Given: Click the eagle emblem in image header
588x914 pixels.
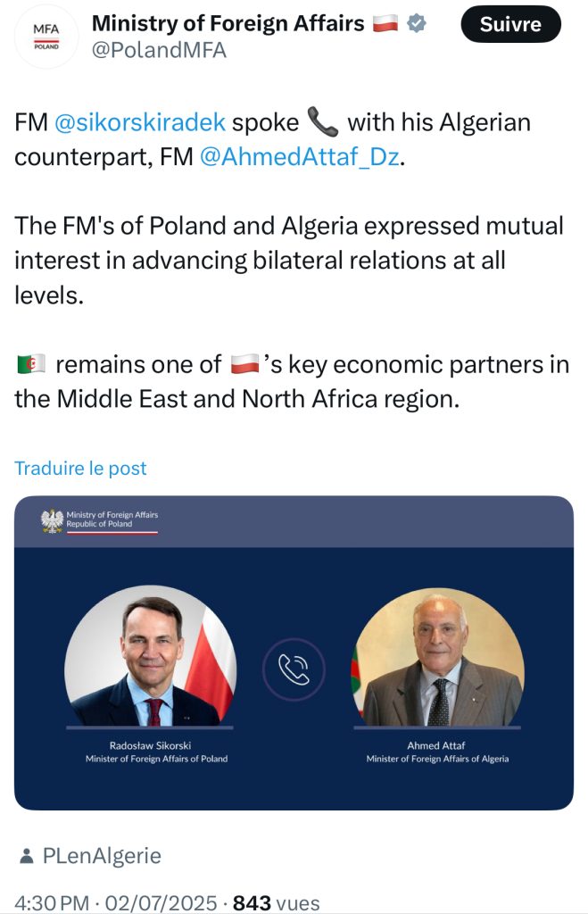Looking at the screenshot, I should coord(52,520).
